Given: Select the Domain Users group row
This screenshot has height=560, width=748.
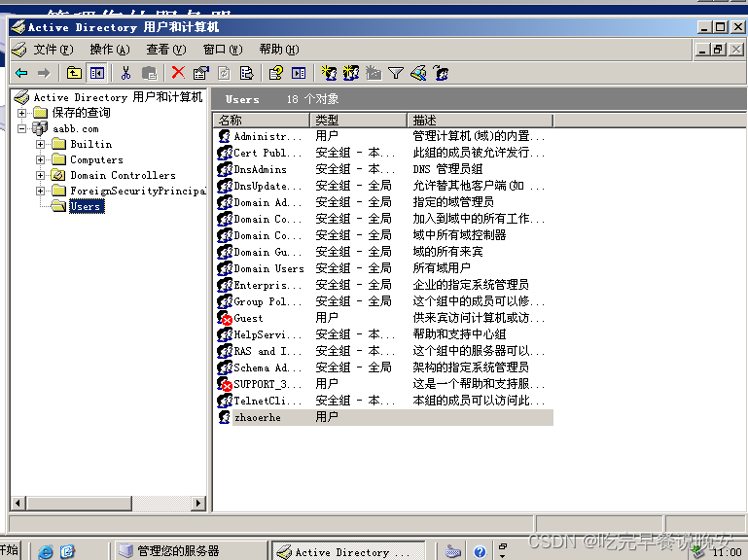Looking at the screenshot, I should [x=383, y=268].
